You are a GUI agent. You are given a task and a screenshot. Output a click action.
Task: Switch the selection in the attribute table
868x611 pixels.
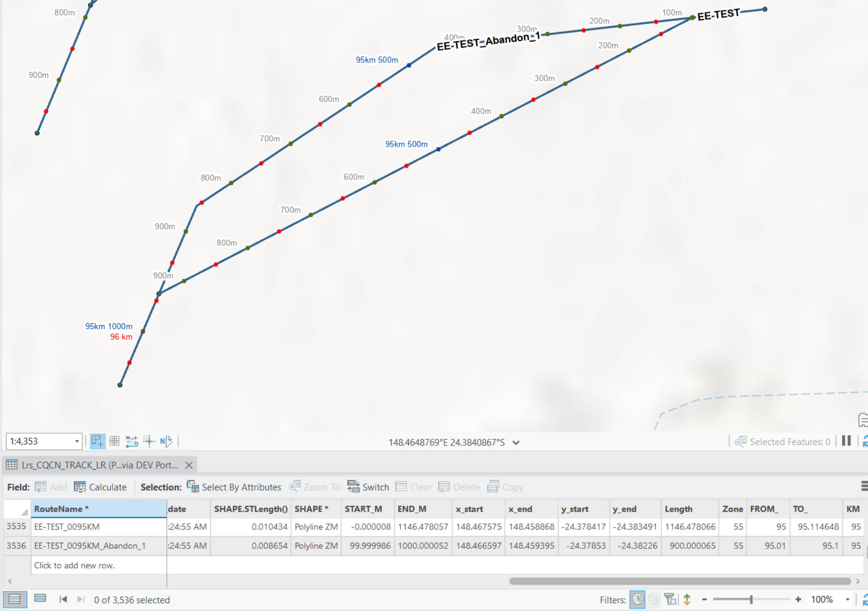pos(368,487)
